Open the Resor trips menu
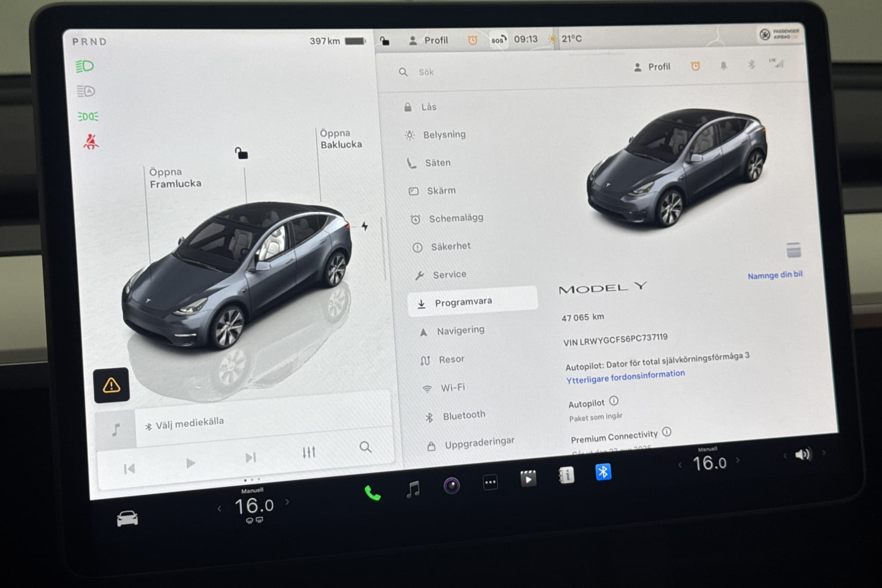Image resolution: width=882 pixels, height=588 pixels. coord(442,360)
